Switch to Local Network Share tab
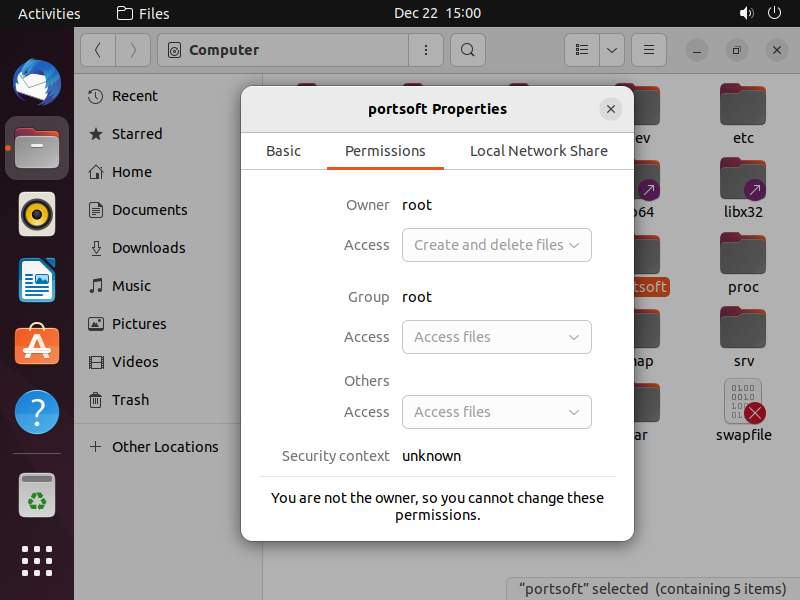The height and width of the screenshot is (600, 800). (x=538, y=151)
